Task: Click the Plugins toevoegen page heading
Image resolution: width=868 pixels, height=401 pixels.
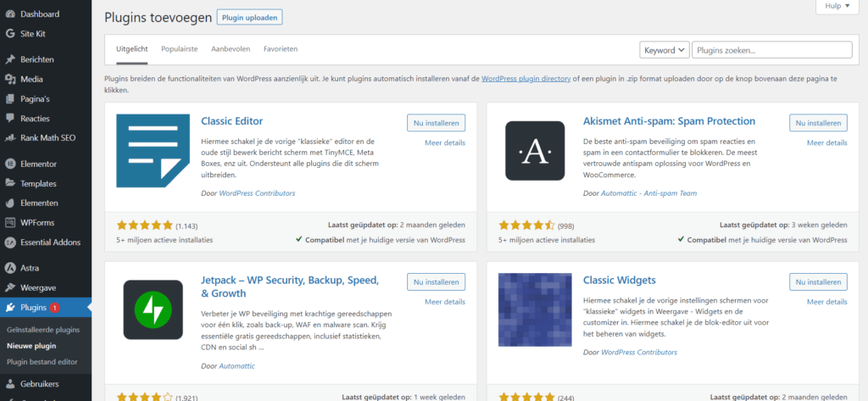Action: click(159, 18)
